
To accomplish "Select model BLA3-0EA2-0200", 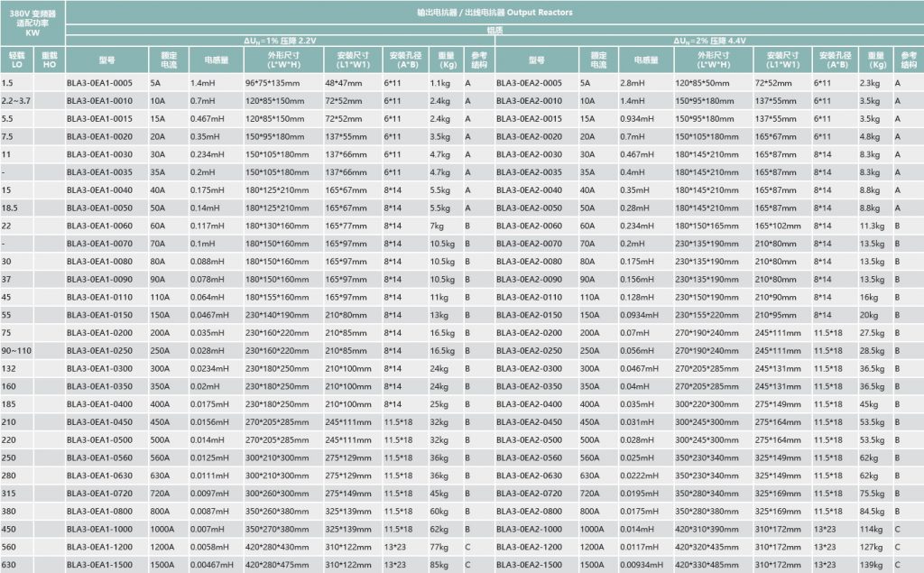I will [529, 332].
